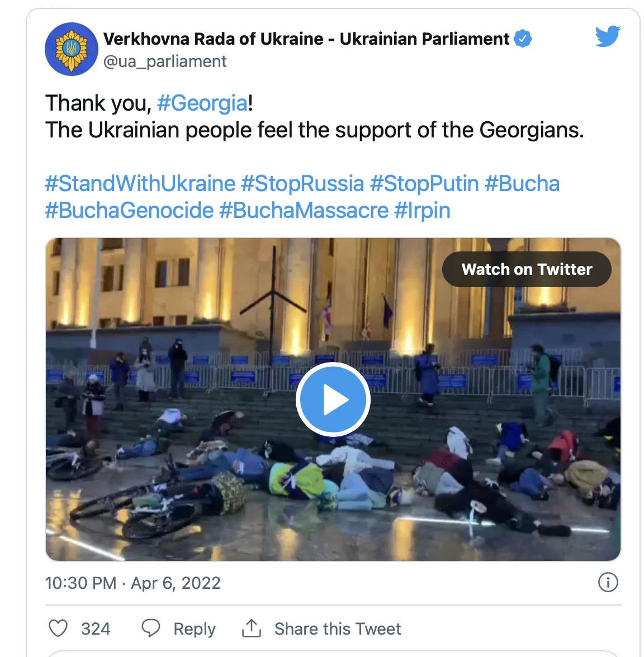Open the #StopPutin hashtag
The width and height of the screenshot is (644, 657).
tap(424, 183)
